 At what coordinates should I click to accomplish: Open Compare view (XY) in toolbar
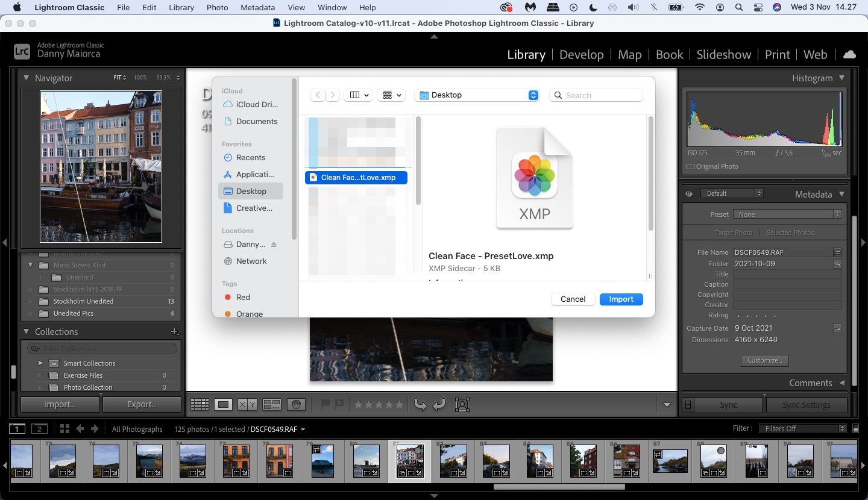point(247,405)
